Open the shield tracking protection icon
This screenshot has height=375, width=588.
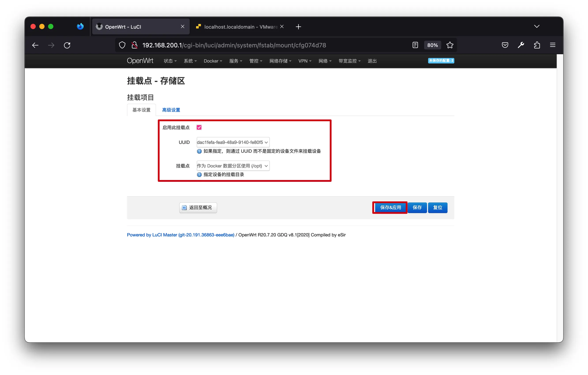coord(122,45)
